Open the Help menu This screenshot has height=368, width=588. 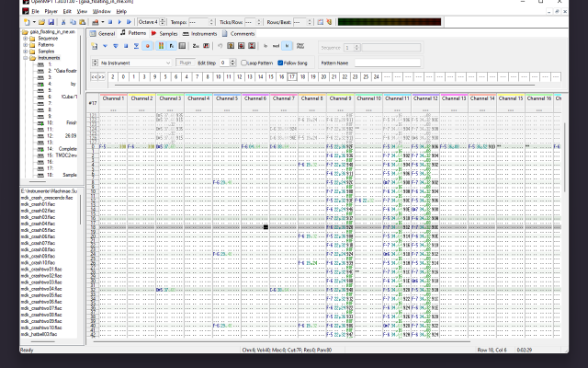121,12
